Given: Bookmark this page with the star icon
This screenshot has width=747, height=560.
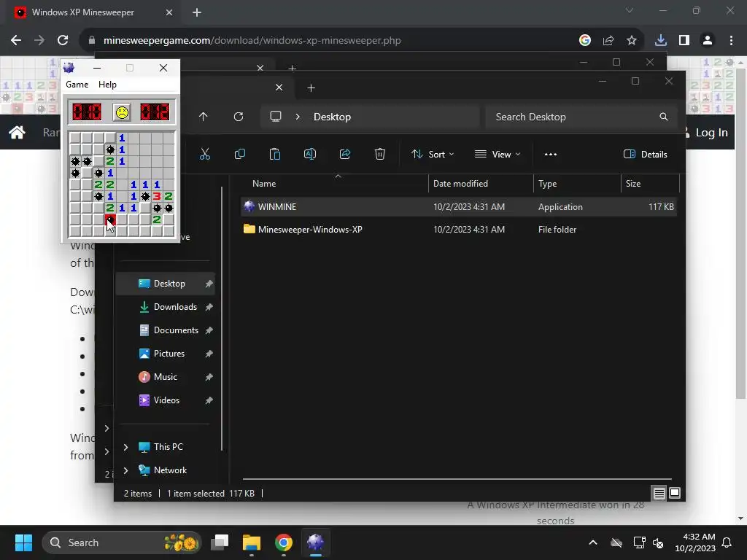Looking at the screenshot, I should (x=631, y=41).
